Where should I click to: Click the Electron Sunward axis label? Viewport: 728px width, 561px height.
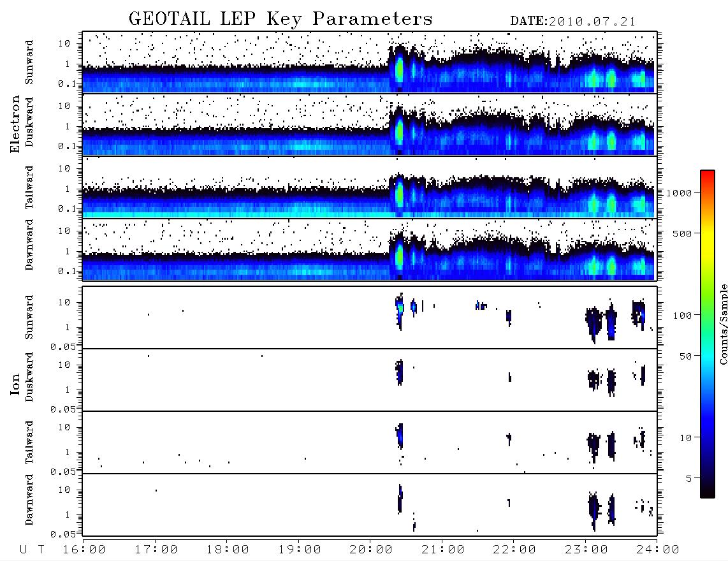click(29, 62)
